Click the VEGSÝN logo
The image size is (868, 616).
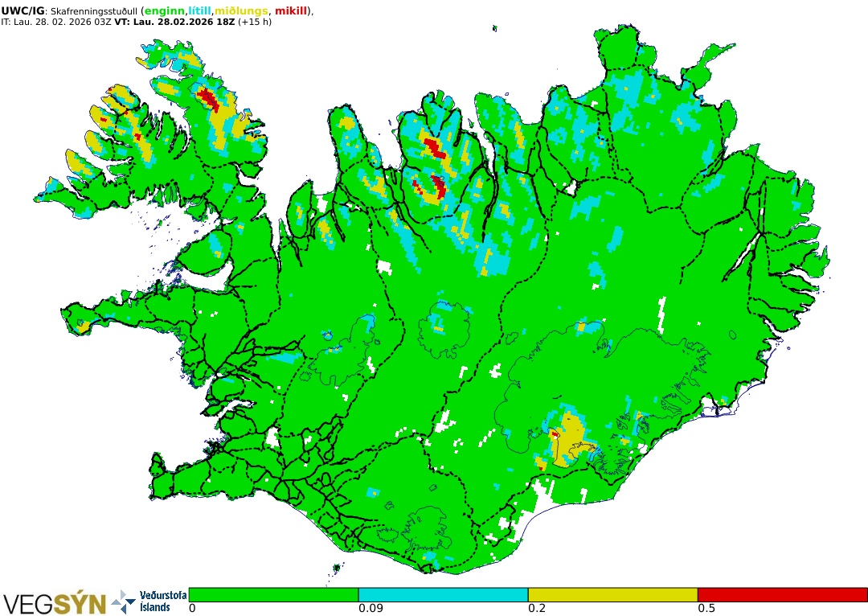click(55, 602)
